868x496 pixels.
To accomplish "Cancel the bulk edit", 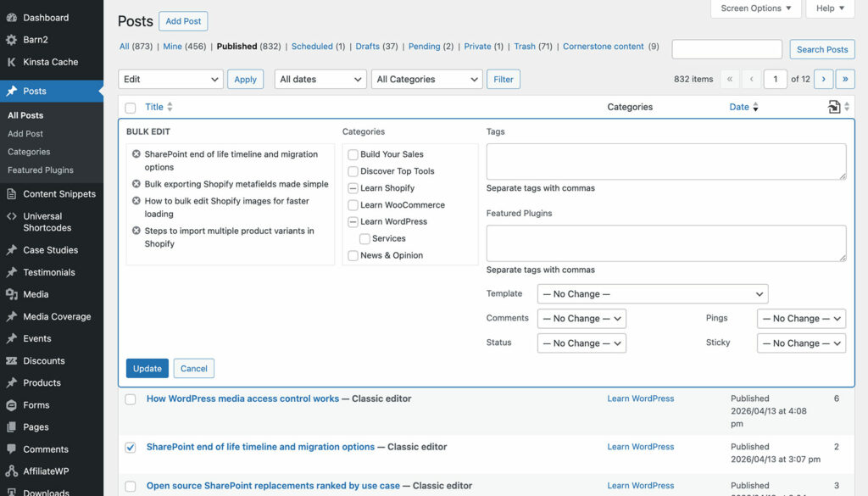I will [x=194, y=369].
